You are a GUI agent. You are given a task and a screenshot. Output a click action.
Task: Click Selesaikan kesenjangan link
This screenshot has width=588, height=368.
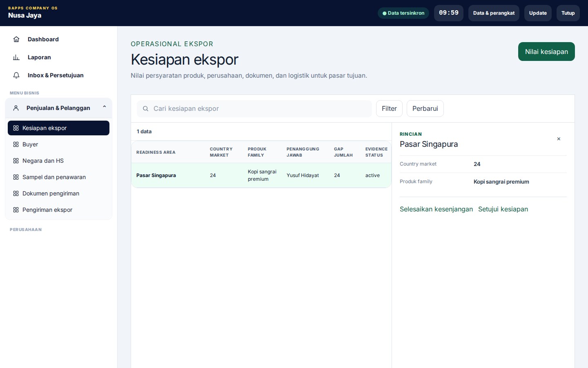(x=436, y=209)
